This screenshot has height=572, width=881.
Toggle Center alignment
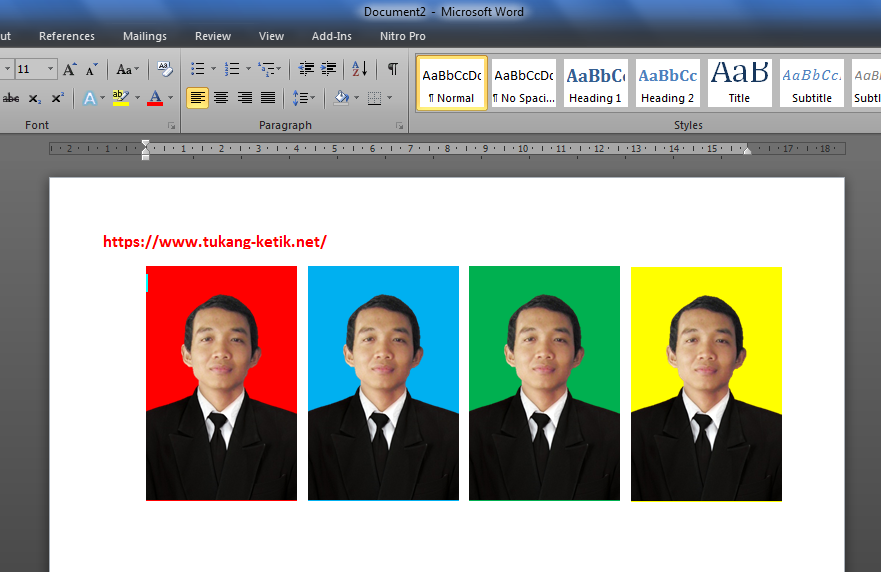221,98
